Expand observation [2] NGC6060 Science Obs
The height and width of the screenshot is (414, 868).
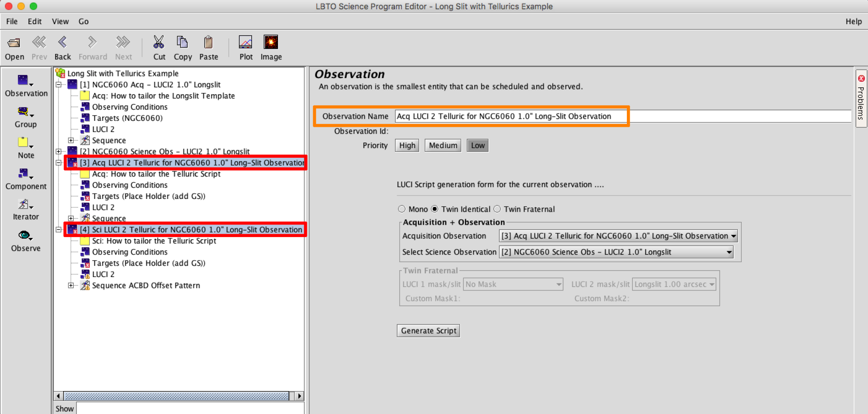(x=58, y=151)
